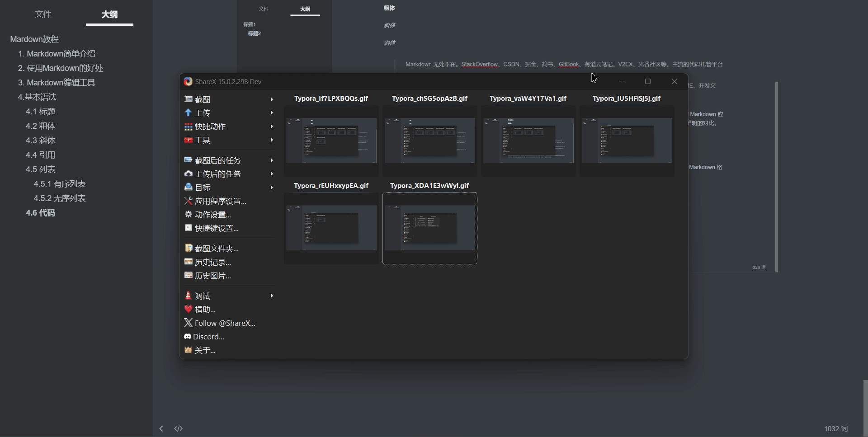Click the ShareX logo icon in title bar
The height and width of the screenshot is (437, 868).
(188, 81)
